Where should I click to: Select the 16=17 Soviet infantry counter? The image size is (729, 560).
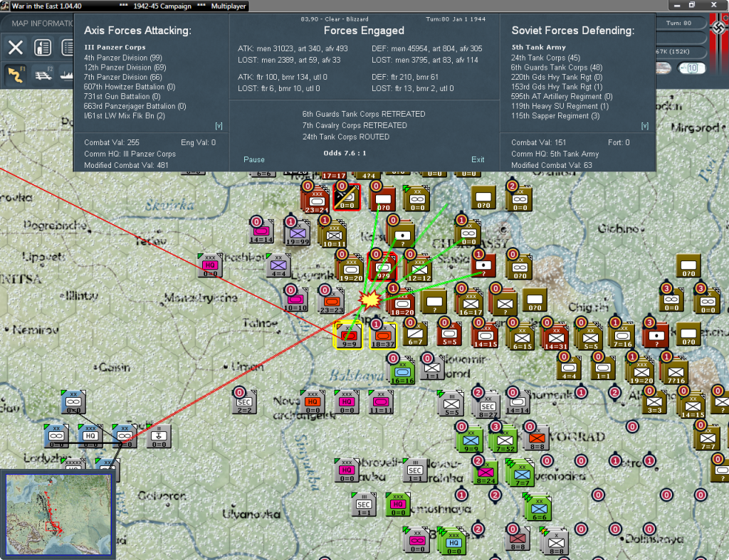[x=471, y=303]
